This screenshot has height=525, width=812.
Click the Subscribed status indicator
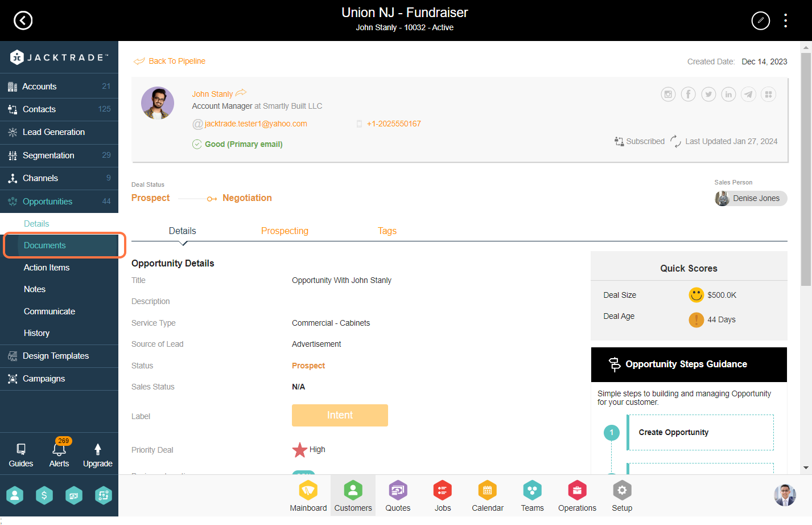[640, 141]
